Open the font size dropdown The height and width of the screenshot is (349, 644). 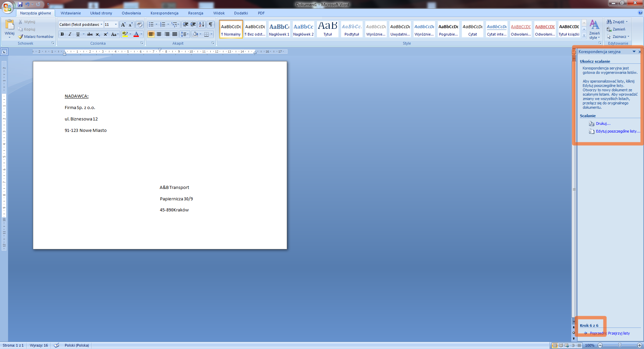pyautogui.click(x=116, y=24)
